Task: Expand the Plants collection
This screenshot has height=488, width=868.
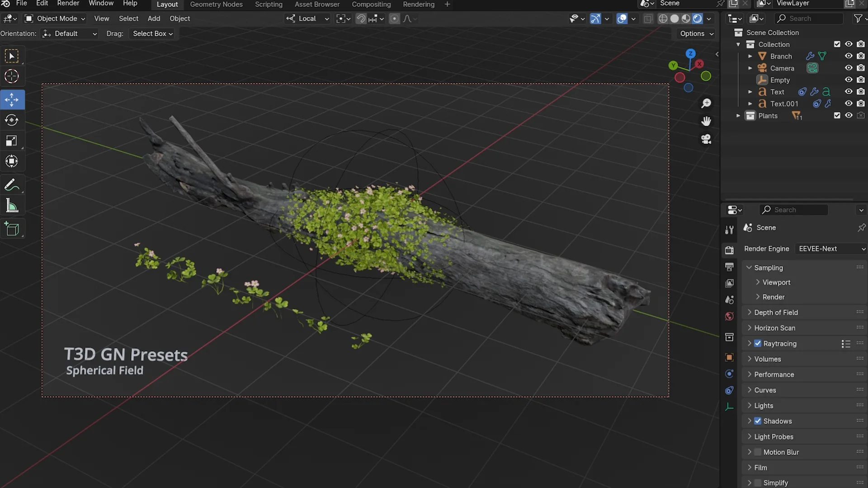Action: click(738, 116)
